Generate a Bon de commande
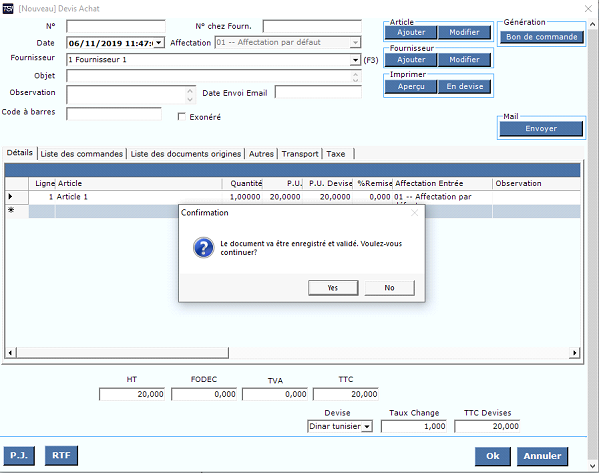 (541, 37)
